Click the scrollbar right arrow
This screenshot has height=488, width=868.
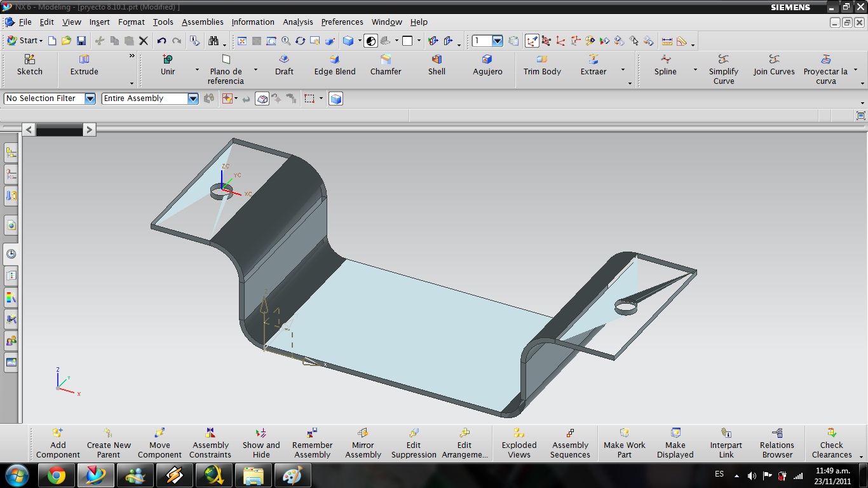[89, 130]
